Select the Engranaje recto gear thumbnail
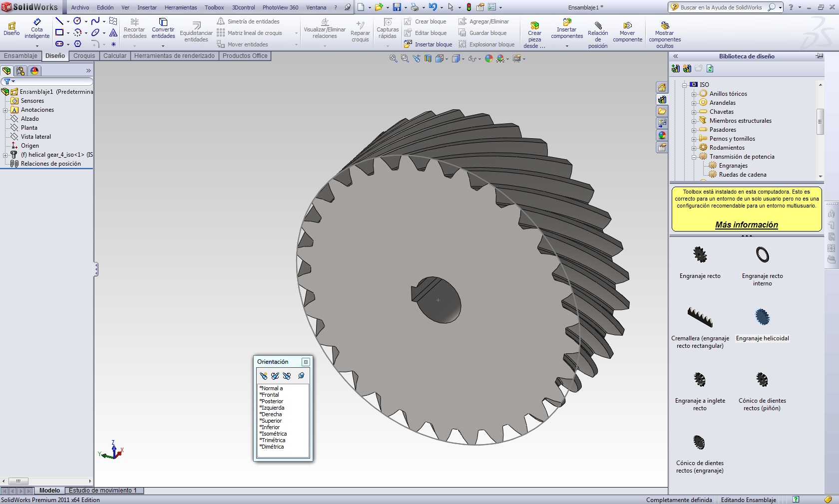 pyautogui.click(x=700, y=255)
